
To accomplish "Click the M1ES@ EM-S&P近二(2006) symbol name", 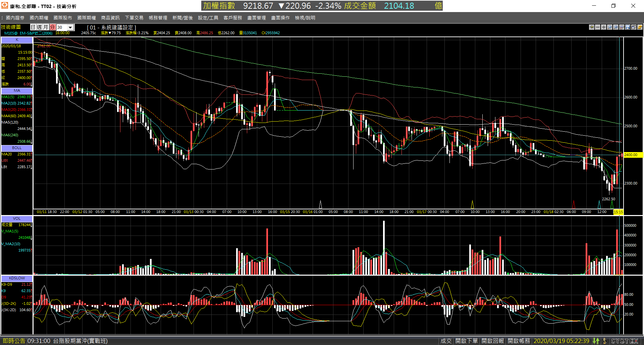I will 28,33.
